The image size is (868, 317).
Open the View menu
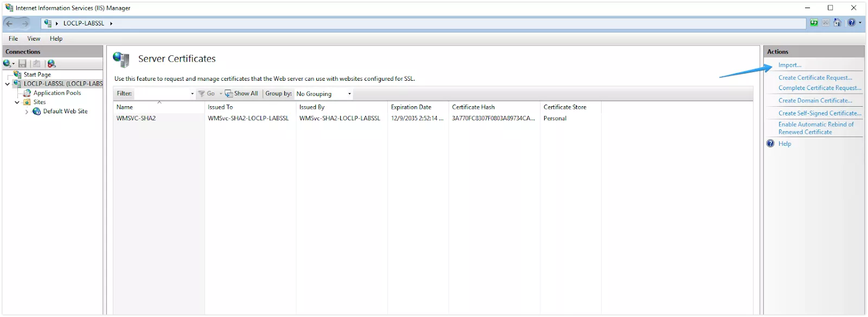(x=34, y=38)
